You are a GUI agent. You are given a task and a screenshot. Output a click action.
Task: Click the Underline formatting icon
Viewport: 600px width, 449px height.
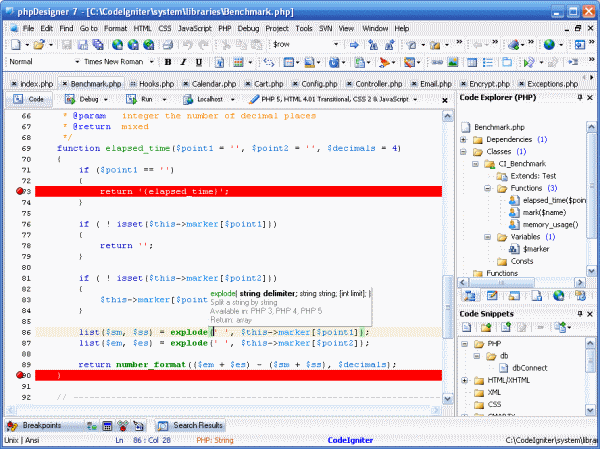tap(199, 62)
